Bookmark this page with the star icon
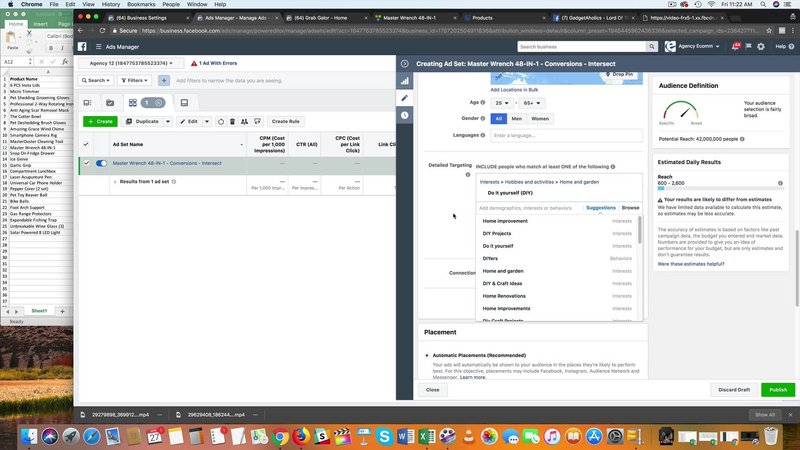The image size is (800, 450). (x=769, y=31)
